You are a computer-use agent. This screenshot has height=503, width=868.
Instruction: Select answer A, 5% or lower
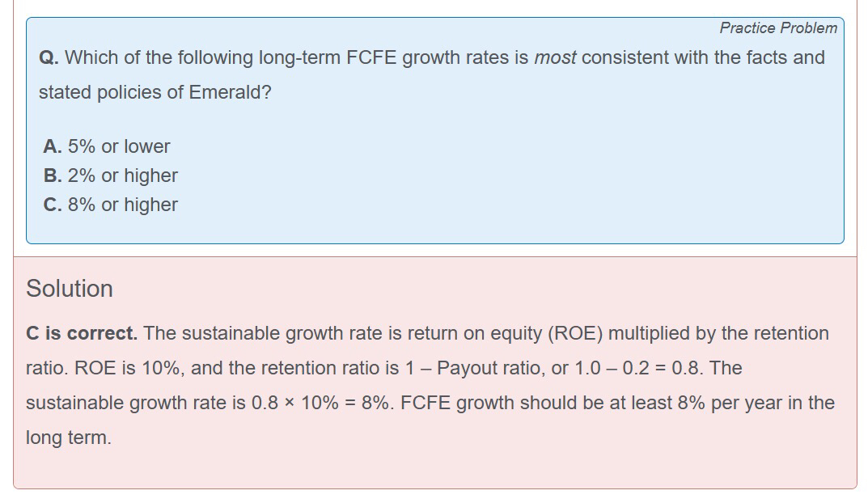[x=107, y=146]
